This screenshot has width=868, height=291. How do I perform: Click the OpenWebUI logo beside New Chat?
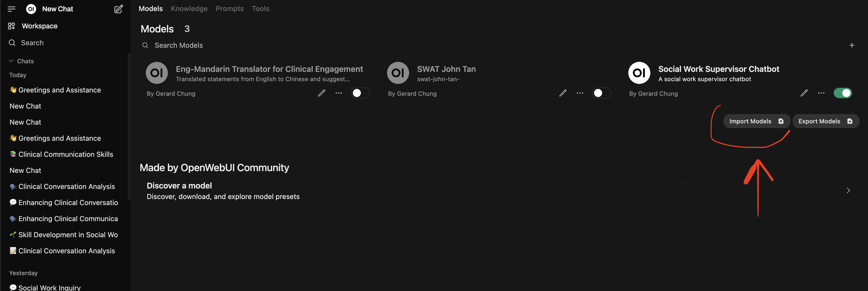tap(31, 9)
